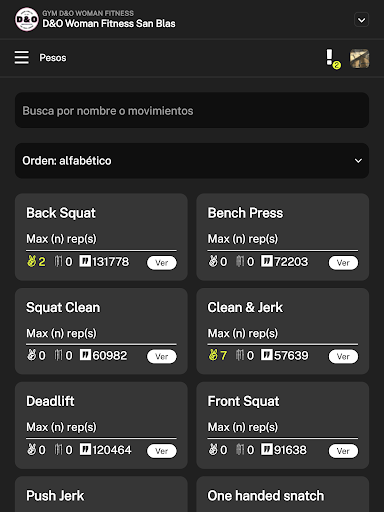Click the logs icon next to 91638
384x512 pixels.
(266, 449)
